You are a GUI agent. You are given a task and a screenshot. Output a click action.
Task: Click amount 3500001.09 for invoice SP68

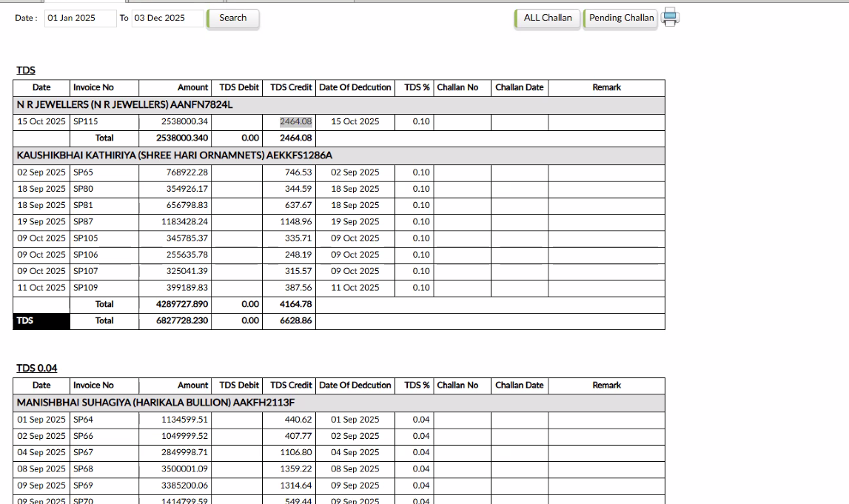click(x=184, y=469)
